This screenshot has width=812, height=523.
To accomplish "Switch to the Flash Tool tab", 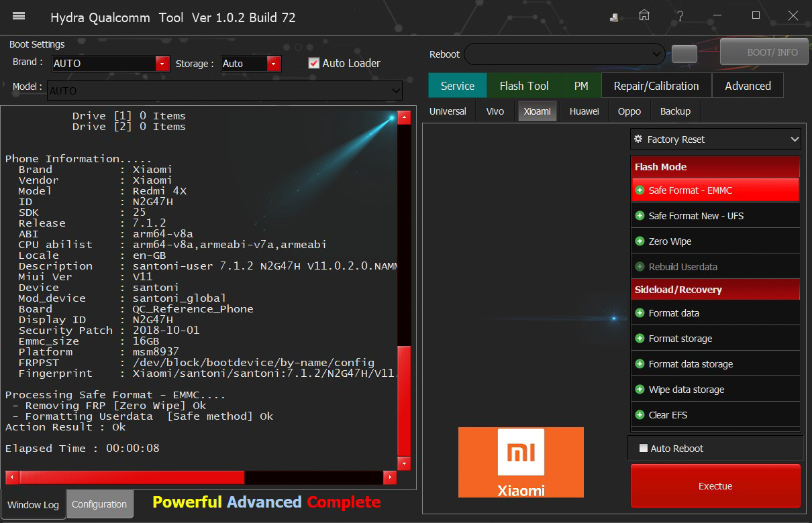I will tap(524, 86).
